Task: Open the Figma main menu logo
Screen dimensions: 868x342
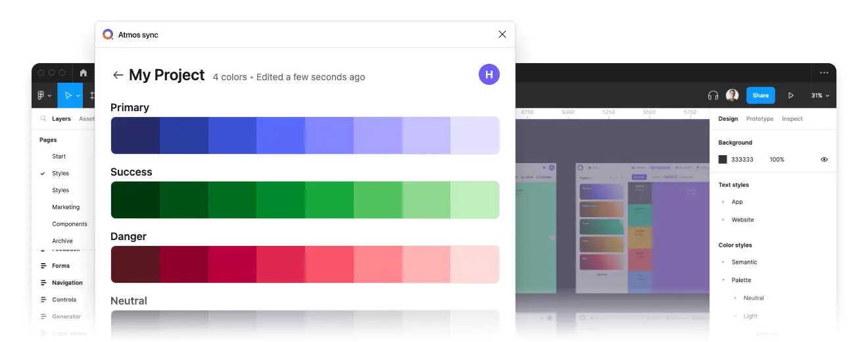Action: coord(41,95)
